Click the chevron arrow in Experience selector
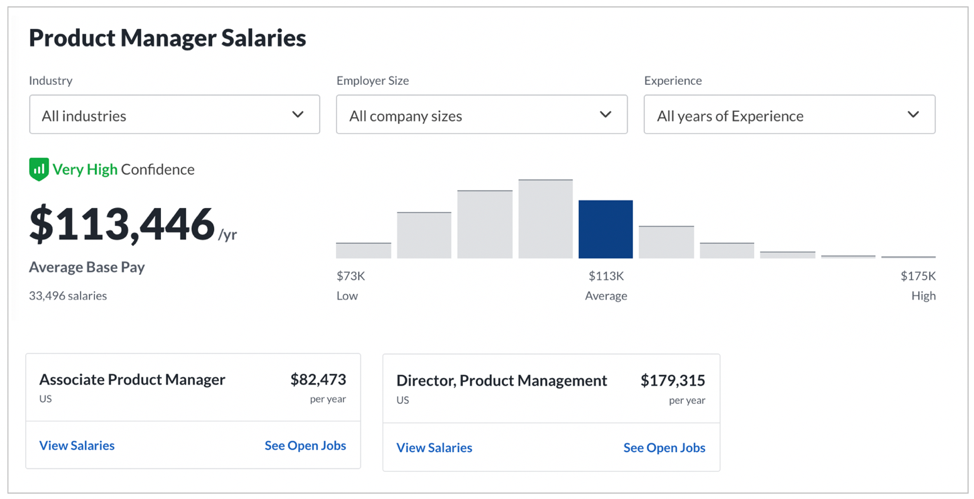The width and height of the screenshot is (974, 499). coord(913,114)
